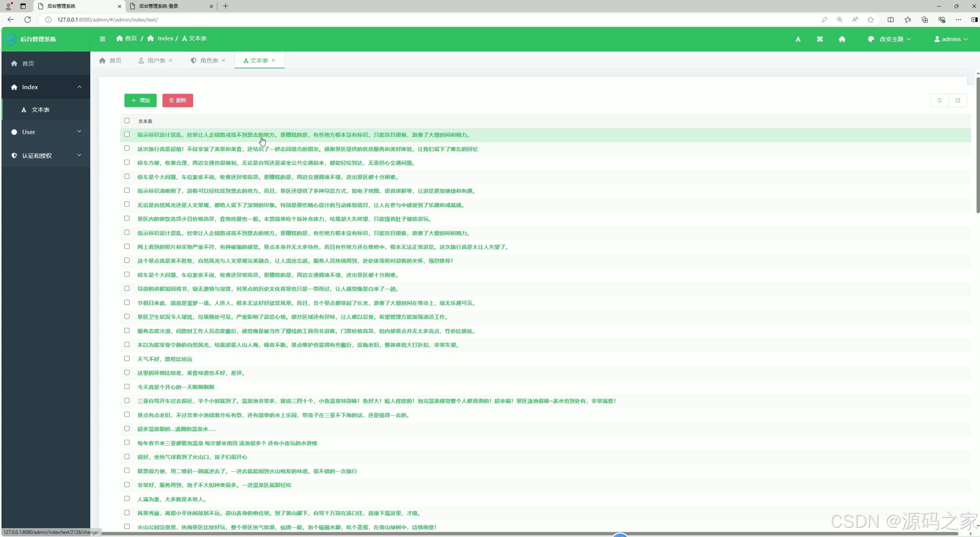Click the green 增加 add button
The image size is (980, 537).
tap(140, 100)
